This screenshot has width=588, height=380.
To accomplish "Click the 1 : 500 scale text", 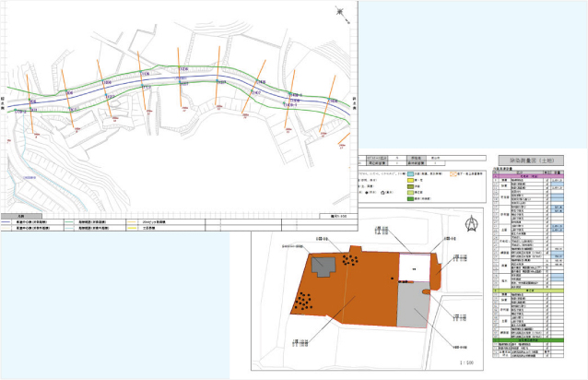I will click(466, 362).
